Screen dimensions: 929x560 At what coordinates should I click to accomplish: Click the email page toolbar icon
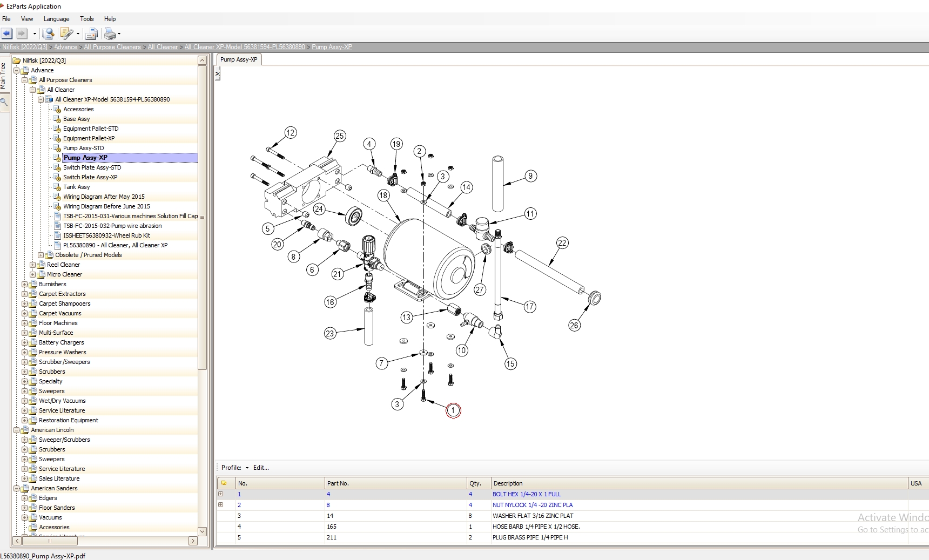click(91, 34)
